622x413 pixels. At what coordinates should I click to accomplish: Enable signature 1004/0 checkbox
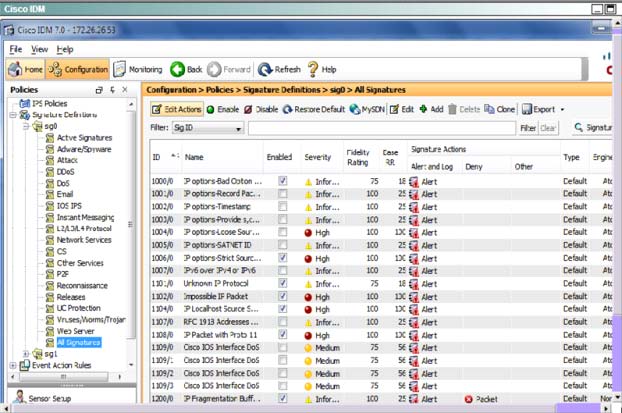coord(282,232)
